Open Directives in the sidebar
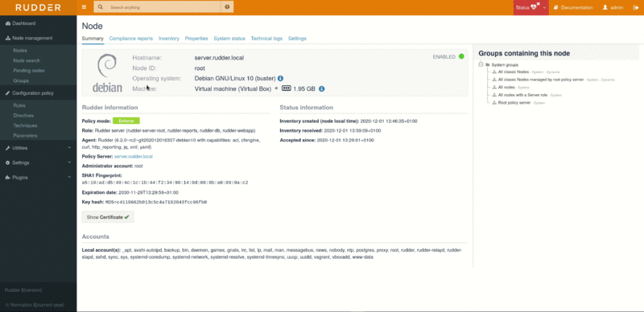The height and width of the screenshot is (312, 644). coord(23,116)
